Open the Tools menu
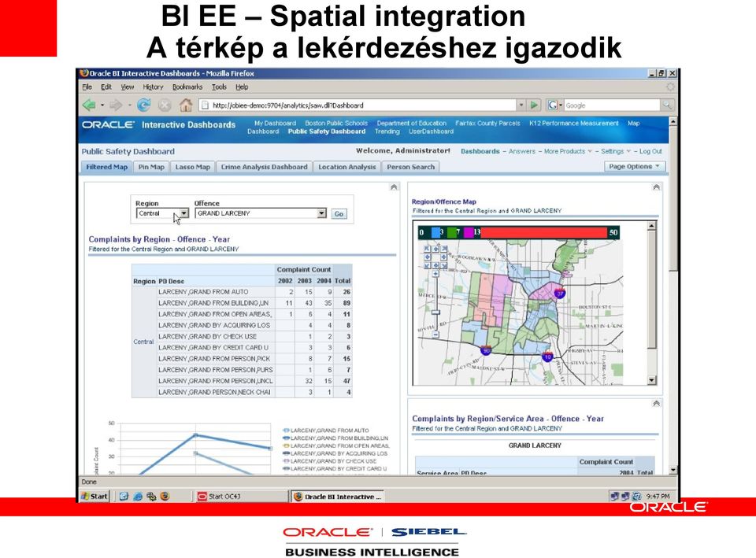This screenshot has width=756, height=558. coord(219,87)
